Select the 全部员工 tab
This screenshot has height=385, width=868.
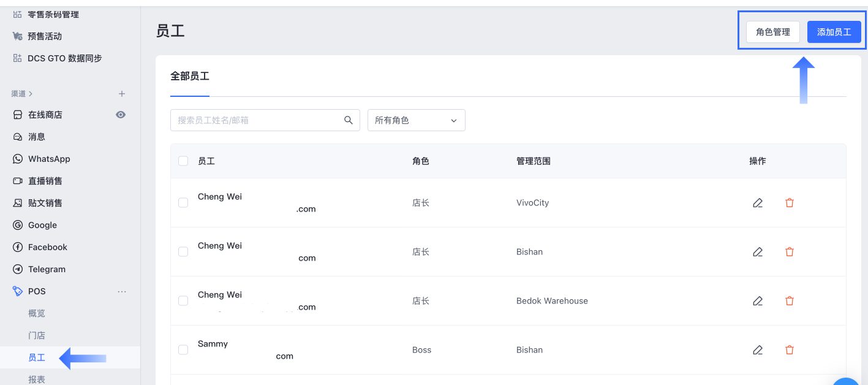190,77
